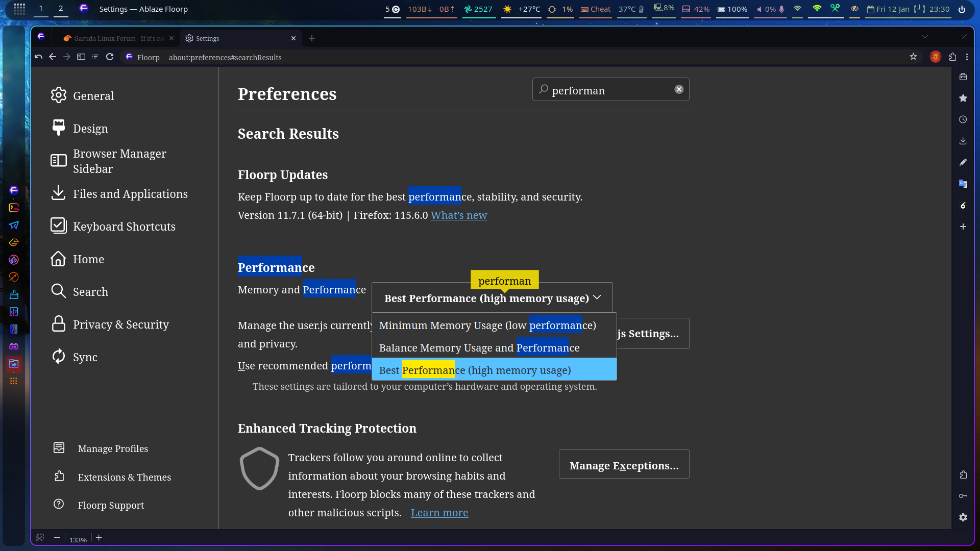Viewport: 980px width, 551px height.
Task: Click the Manage Exceptions button
Action: click(x=624, y=464)
